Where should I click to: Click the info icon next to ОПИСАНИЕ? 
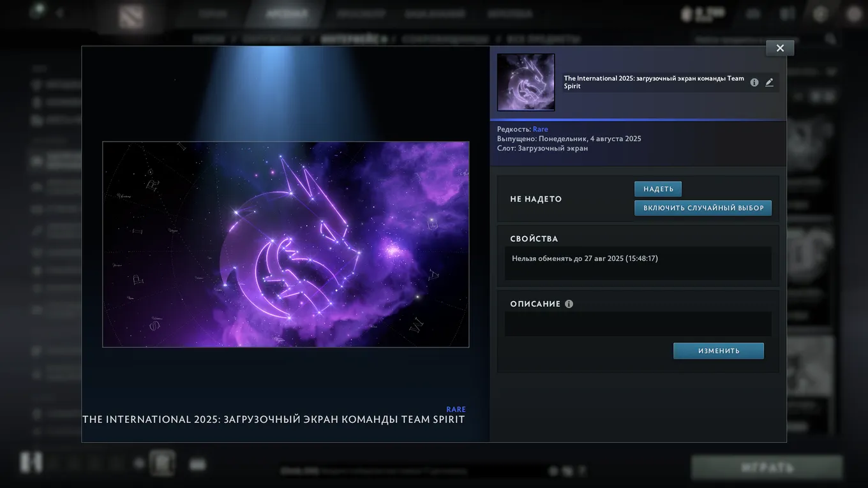569,304
